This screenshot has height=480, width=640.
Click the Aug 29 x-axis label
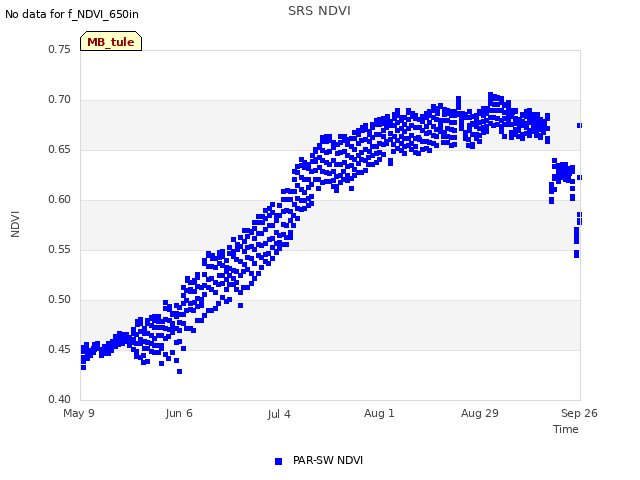480,413
